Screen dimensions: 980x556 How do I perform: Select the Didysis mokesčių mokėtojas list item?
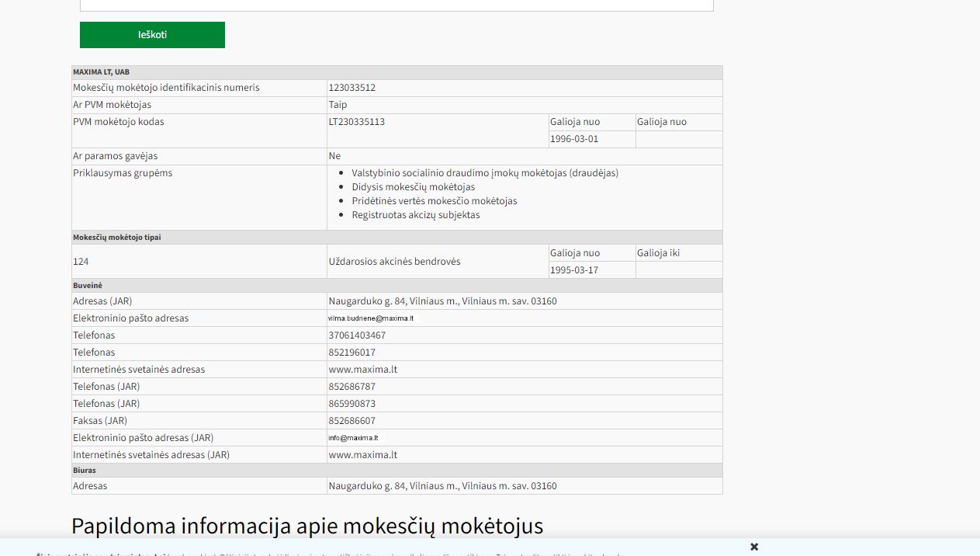413,187
